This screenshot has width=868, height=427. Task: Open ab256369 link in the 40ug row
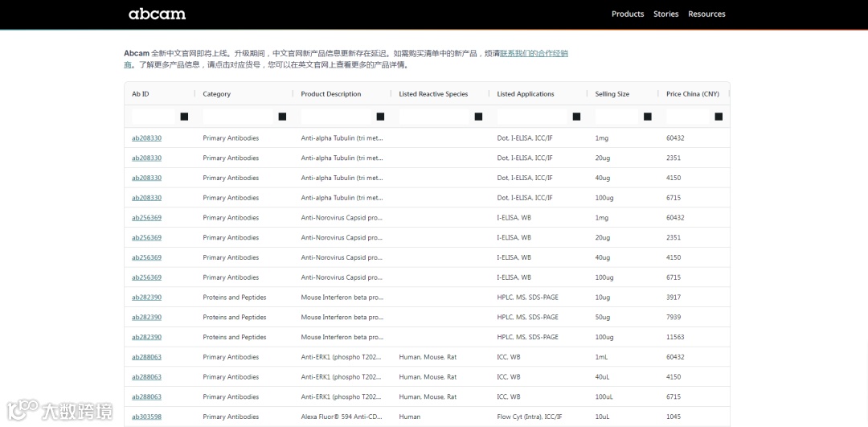pyautogui.click(x=147, y=257)
